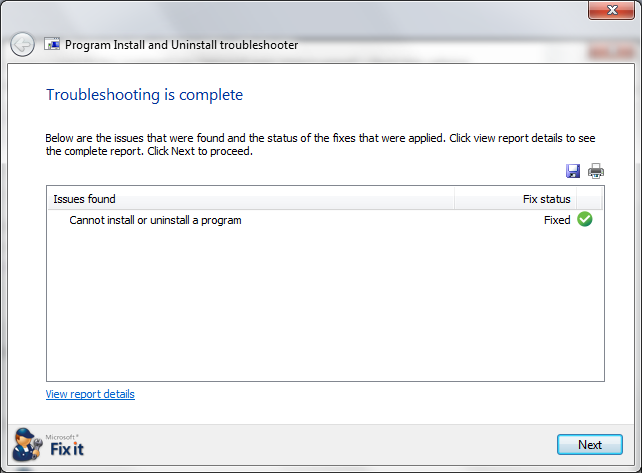Image resolution: width=642 pixels, height=473 pixels.
Task: Click the troubleshooter window icon in title
Action: click(x=52, y=44)
